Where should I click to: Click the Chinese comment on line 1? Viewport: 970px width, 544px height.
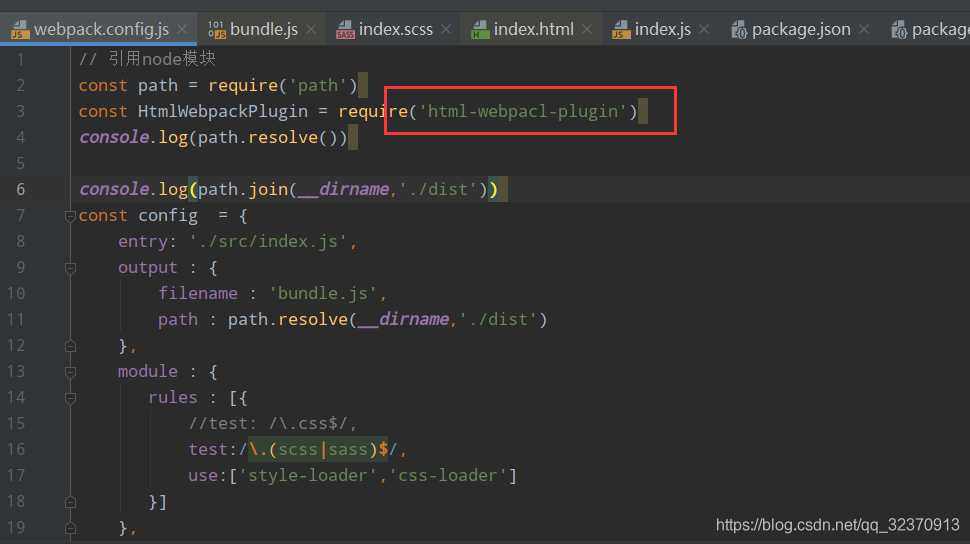coord(147,59)
